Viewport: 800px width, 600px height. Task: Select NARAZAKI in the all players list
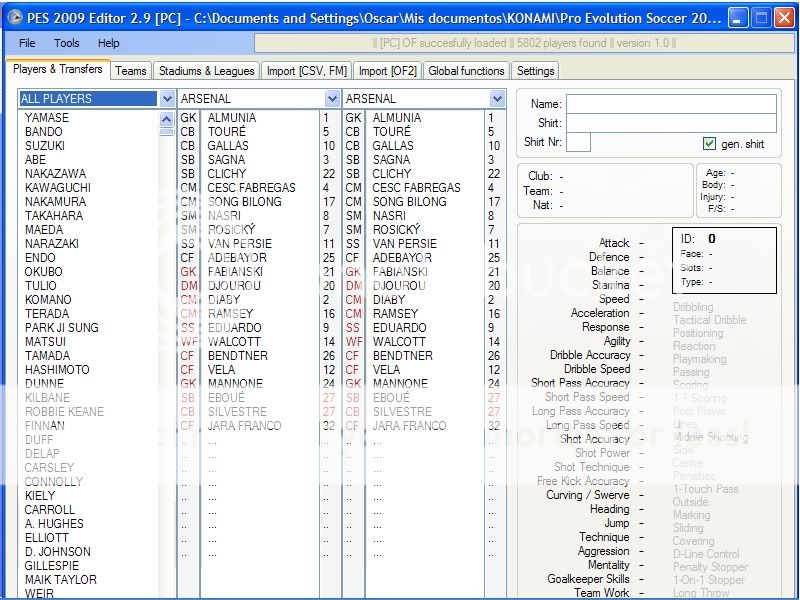52,244
